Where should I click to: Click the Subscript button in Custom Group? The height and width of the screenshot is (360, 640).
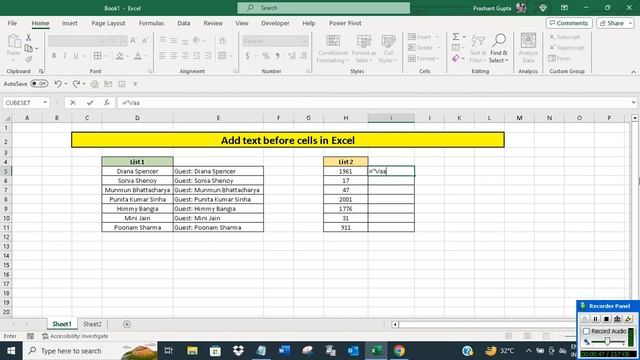click(x=565, y=37)
